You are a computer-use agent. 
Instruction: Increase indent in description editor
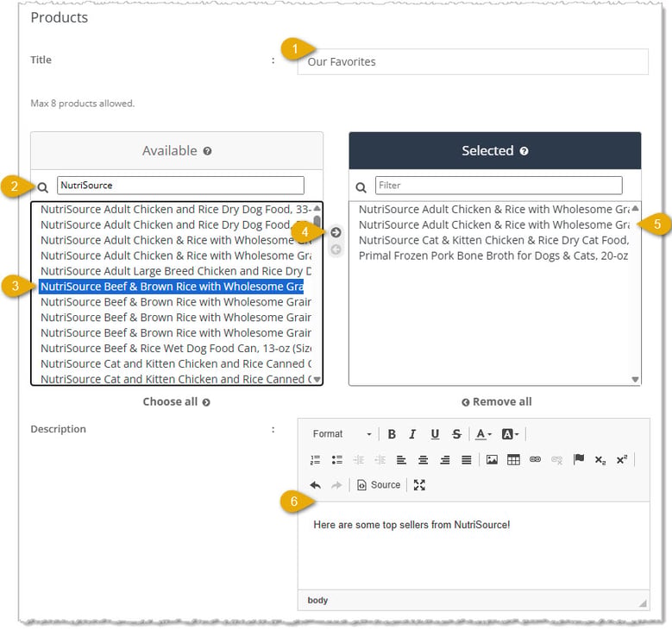click(380, 460)
